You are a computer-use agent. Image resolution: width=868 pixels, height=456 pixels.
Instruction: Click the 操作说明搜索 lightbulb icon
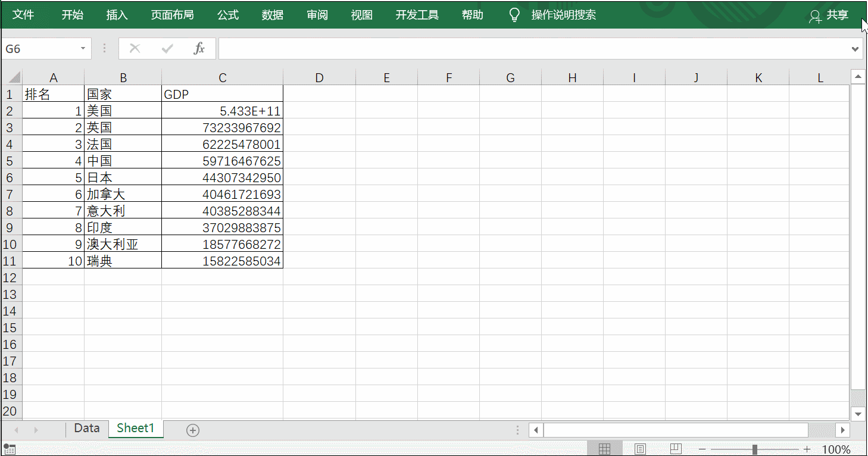pyautogui.click(x=513, y=14)
